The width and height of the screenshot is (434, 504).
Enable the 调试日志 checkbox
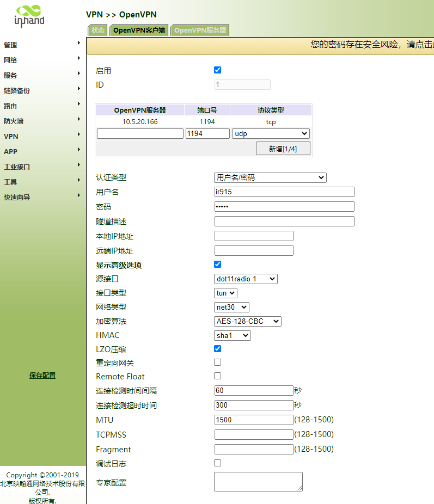[x=218, y=463]
